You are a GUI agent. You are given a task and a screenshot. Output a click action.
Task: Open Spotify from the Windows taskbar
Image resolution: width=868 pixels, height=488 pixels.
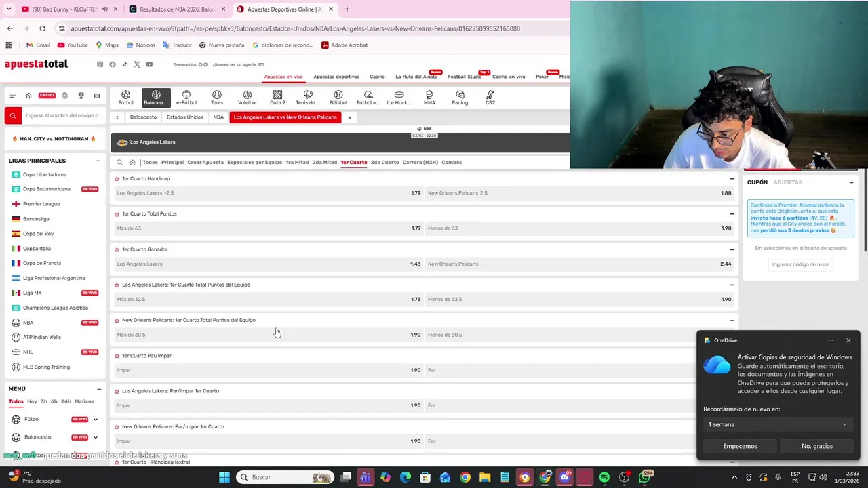click(604, 477)
